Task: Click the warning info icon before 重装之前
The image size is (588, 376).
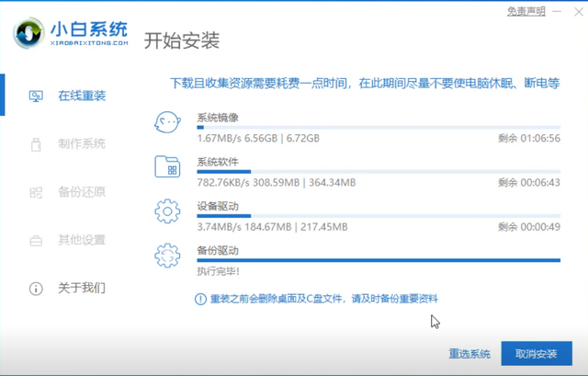Action: (x=200, y=299)
